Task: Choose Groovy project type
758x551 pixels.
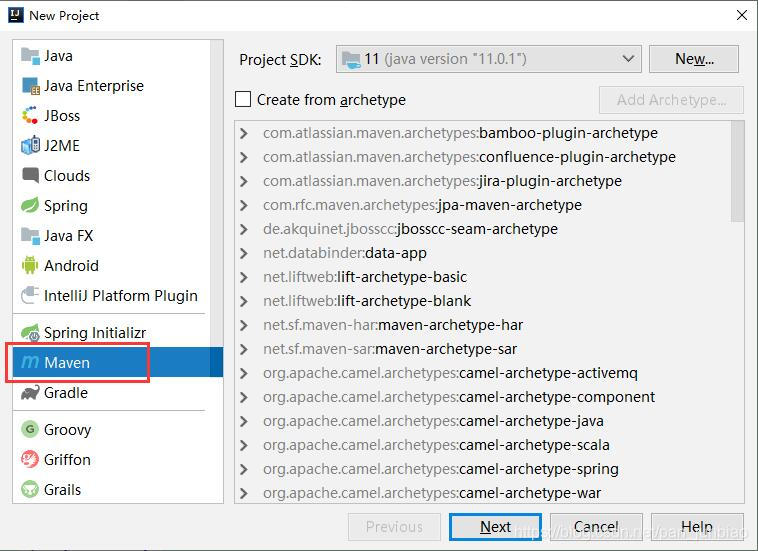Action: 67,430
